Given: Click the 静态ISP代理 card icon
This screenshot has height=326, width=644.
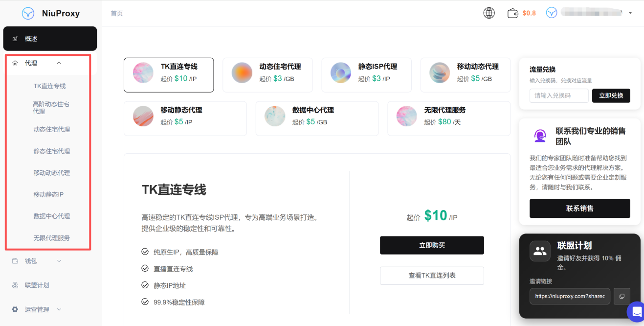Looking at the screenshot, I should [341, 73].
